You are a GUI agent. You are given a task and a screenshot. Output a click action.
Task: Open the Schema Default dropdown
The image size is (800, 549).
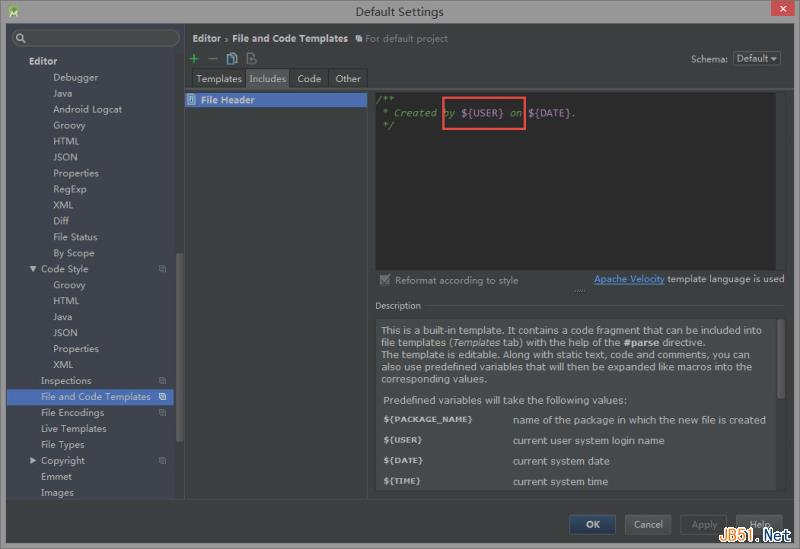[x=757, y=59]
